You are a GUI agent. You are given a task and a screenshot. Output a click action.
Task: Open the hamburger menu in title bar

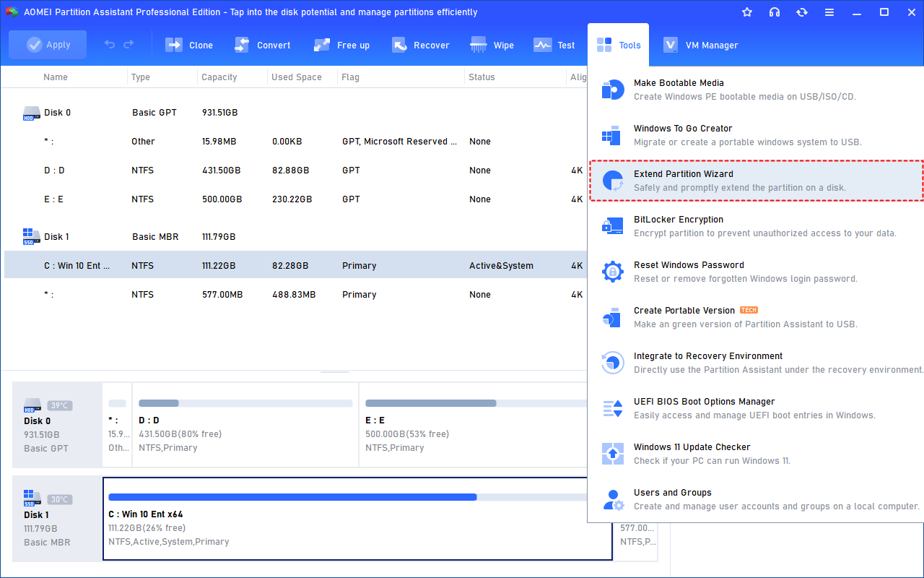click(x=829, y=12)
